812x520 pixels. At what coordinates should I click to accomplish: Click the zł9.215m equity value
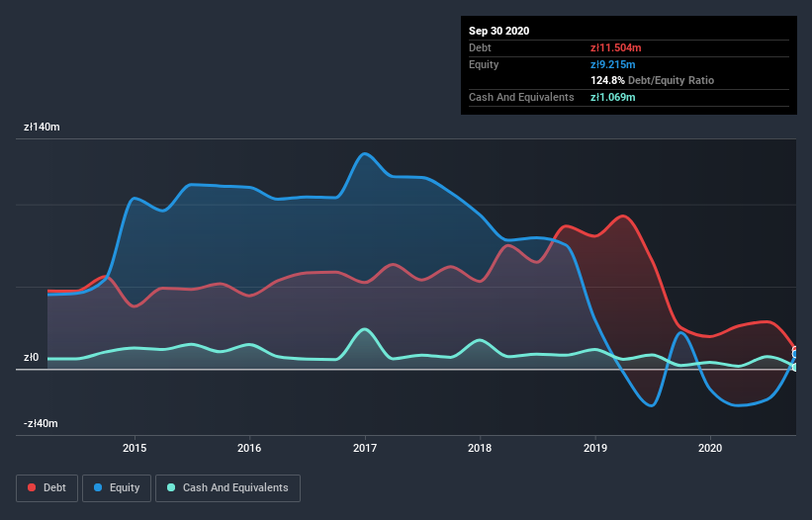coord(612,64)
